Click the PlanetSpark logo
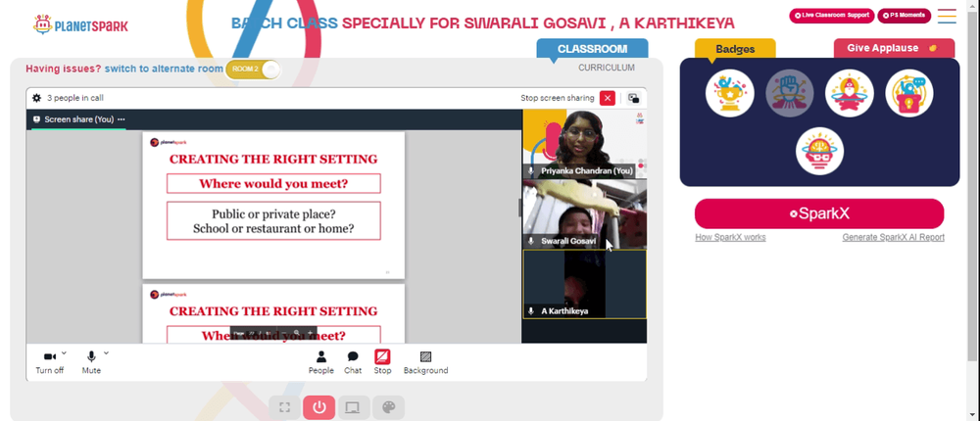This screenshot has height=421, width=980. pyautogui.click(x=80, y=25)
